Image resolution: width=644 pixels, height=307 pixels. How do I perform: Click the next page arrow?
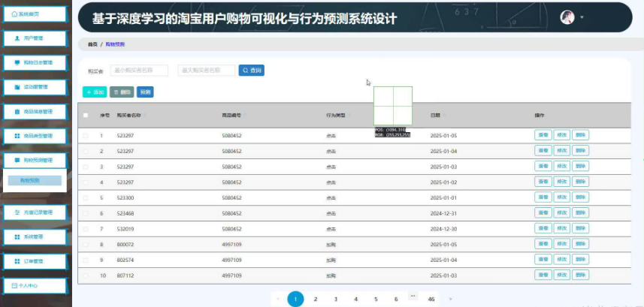tap(451, 299)
